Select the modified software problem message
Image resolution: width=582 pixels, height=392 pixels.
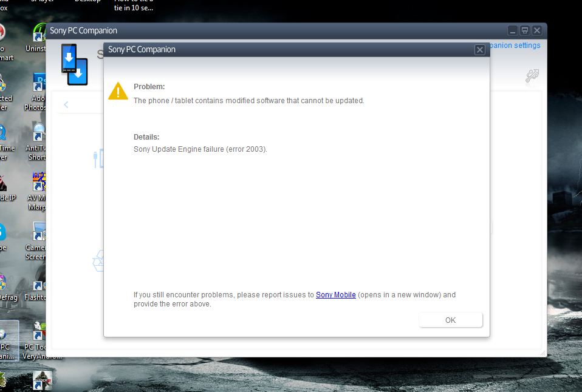pos(249,101)
